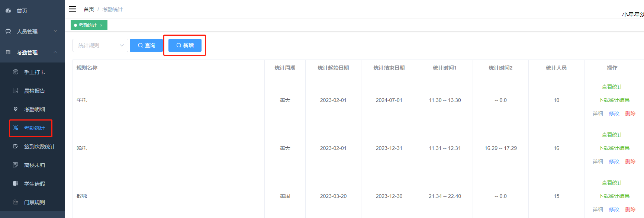The image size is (644, 218).
Task: Click the 查询 search button
Action: 146,45
